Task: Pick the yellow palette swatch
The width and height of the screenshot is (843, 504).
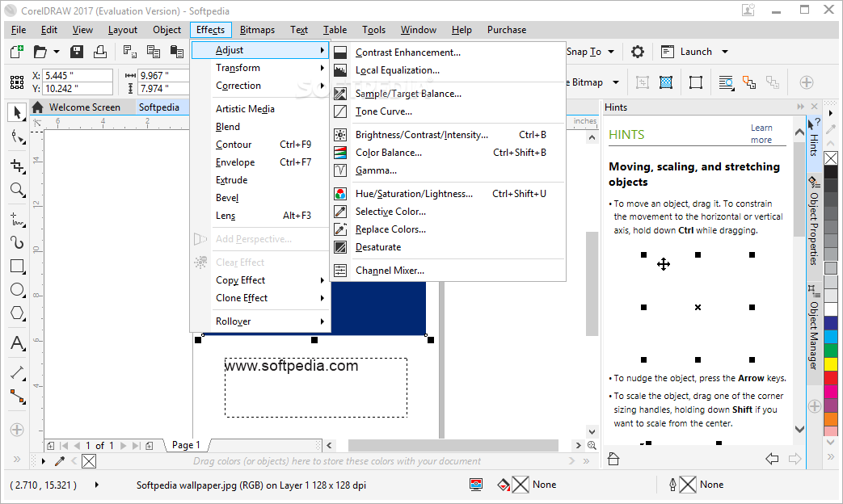Action: (x=831, y=363)
